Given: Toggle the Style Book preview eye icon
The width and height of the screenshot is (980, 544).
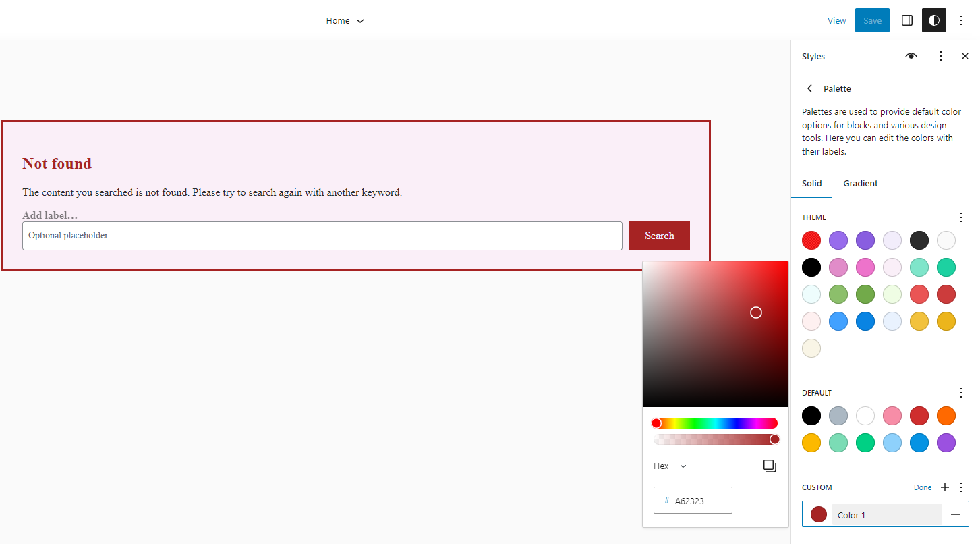Looking at the screenshot, I should point(911,56).
